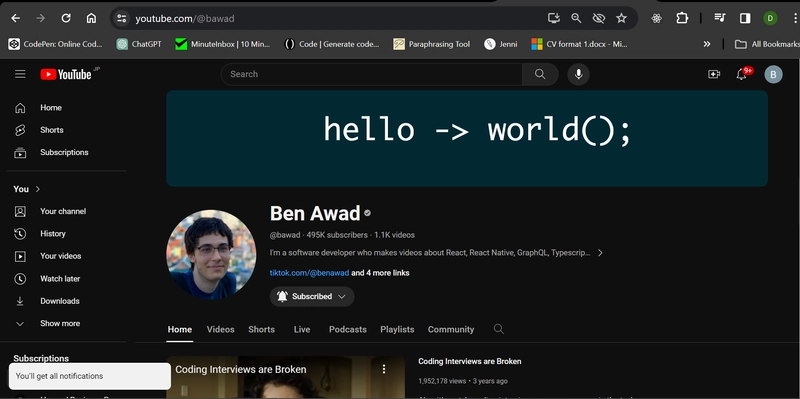This screenshot has height=399, width=800.
Task: Switch to the Live tab
Action: point(302,330)
